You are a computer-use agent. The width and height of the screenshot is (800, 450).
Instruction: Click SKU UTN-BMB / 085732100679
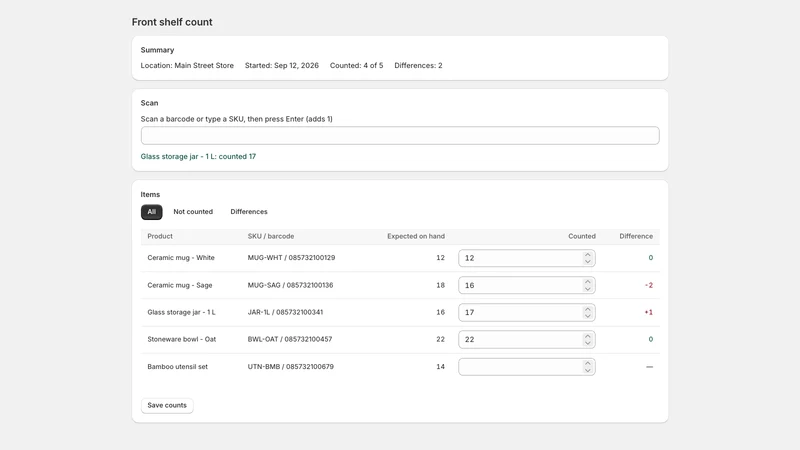tap(291, 367)
